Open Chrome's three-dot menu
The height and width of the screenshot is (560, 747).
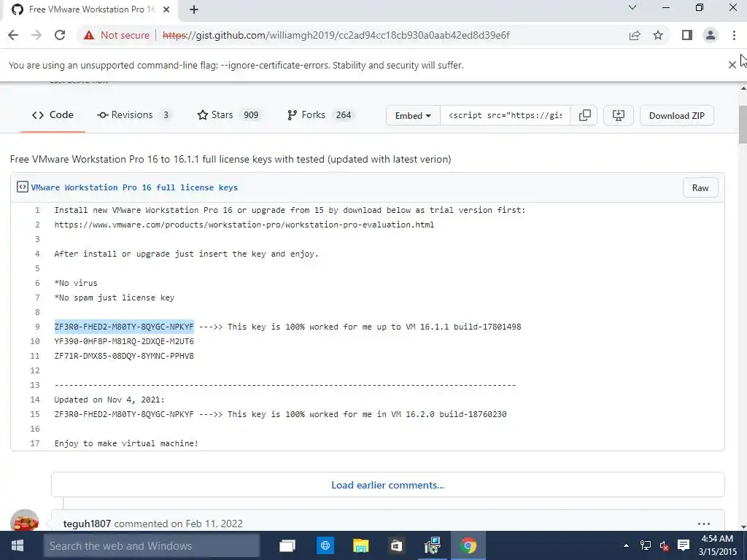click(734, 35)
